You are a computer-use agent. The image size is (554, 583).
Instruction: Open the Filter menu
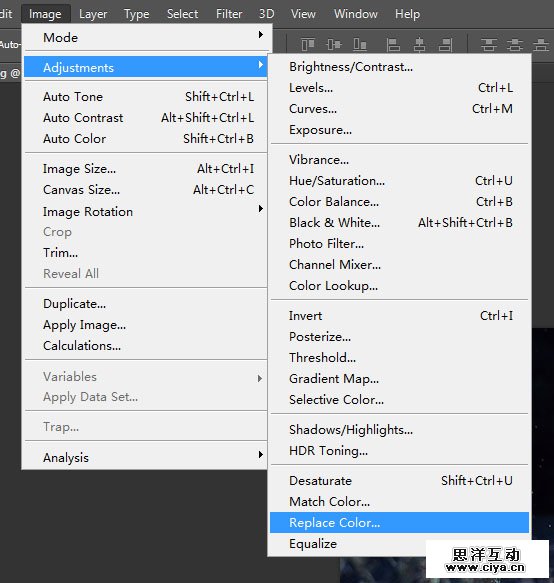pos(229,14)
